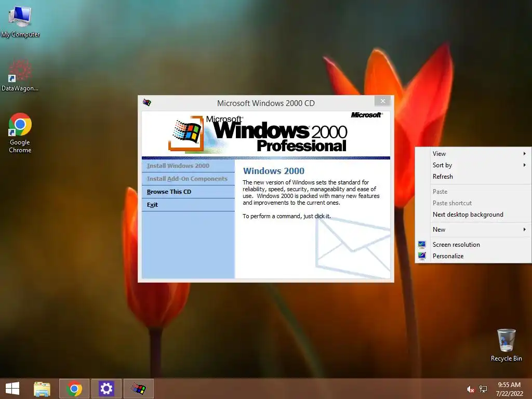532x399 pixels.
Task: Click the New submenu arrow
Action: pyautogui.click(x=525, y=230)
